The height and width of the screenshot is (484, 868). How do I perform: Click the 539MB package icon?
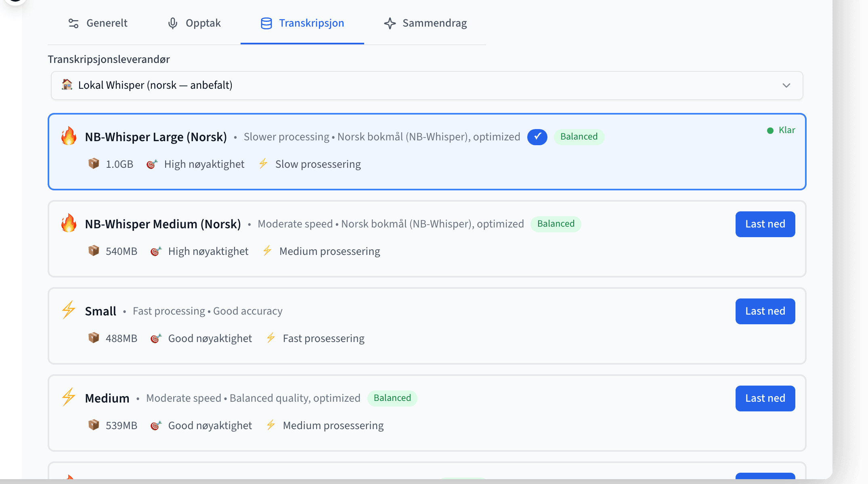[94, 425]
